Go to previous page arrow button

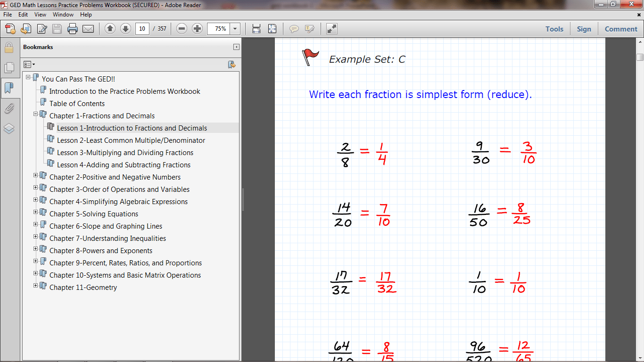(110, 29)
